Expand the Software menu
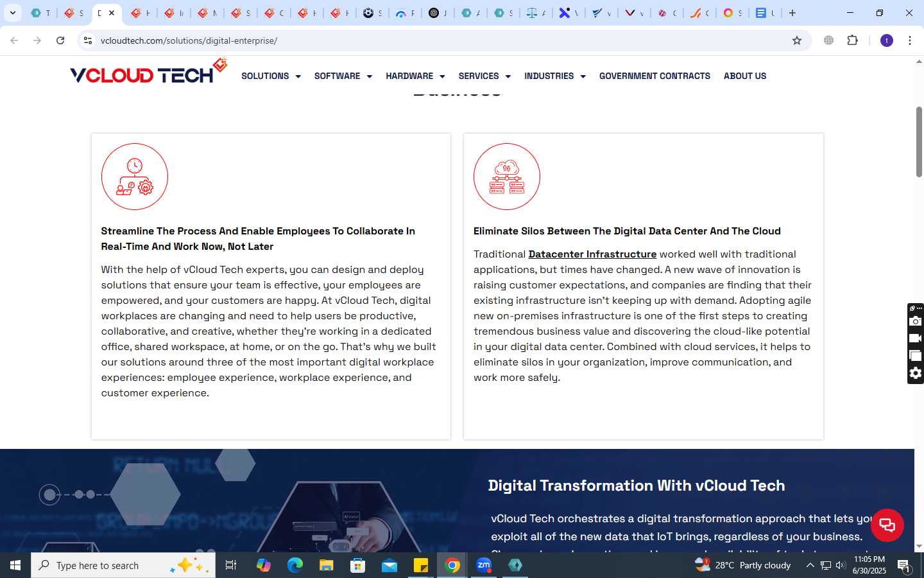The width and height of the screenshot is (924, 578). click(343, 76)
